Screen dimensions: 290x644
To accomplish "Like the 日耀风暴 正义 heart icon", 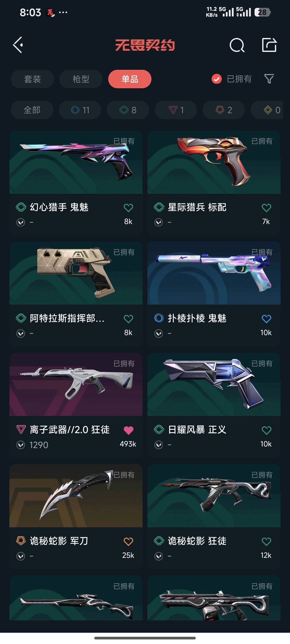I will 266,430.
